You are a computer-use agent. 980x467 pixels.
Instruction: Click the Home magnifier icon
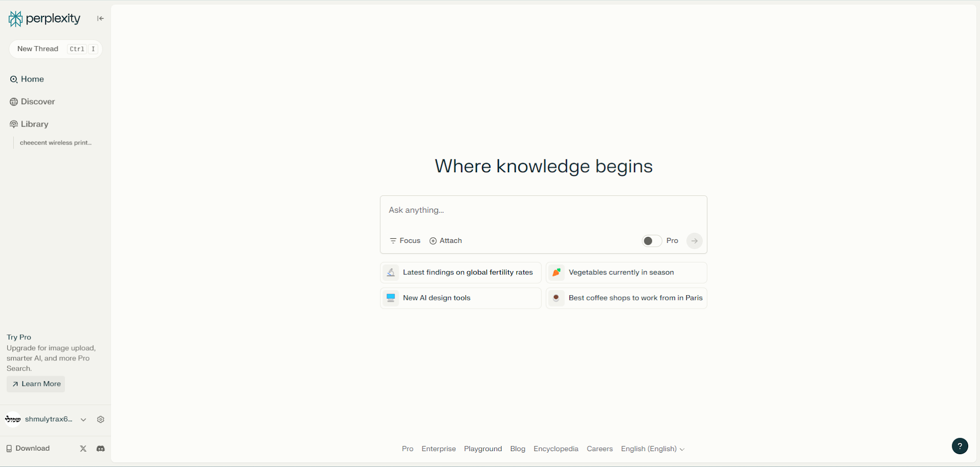pos(14,79)
